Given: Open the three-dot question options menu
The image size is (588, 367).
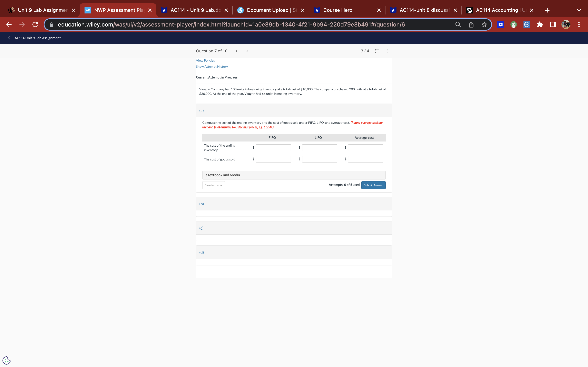Looking at the screenshot, I should coord(387,51).
